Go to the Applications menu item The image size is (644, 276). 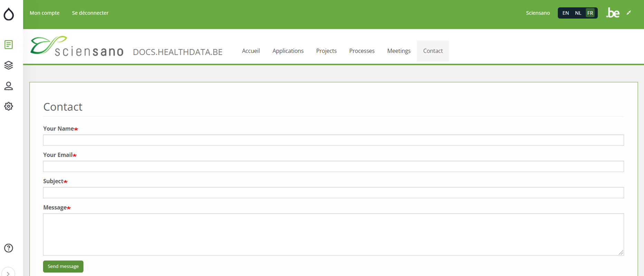[x=288, y=51]
